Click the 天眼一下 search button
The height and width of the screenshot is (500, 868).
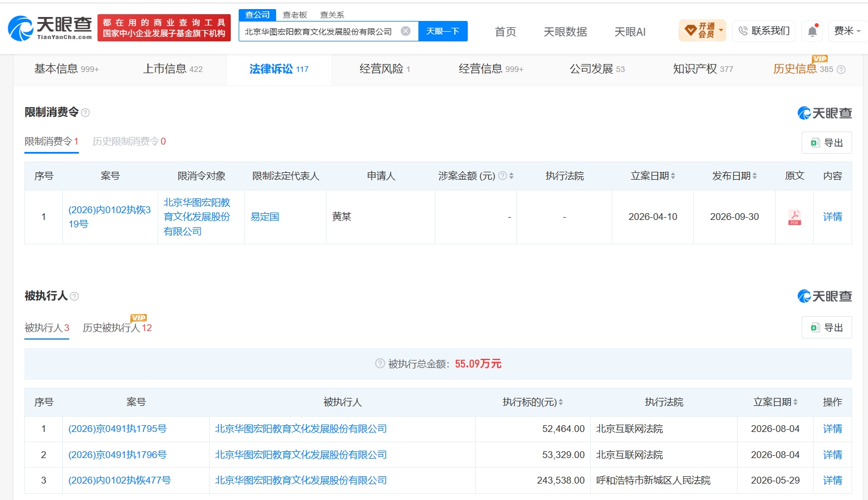pyautogui.click(x=443, y=31)
